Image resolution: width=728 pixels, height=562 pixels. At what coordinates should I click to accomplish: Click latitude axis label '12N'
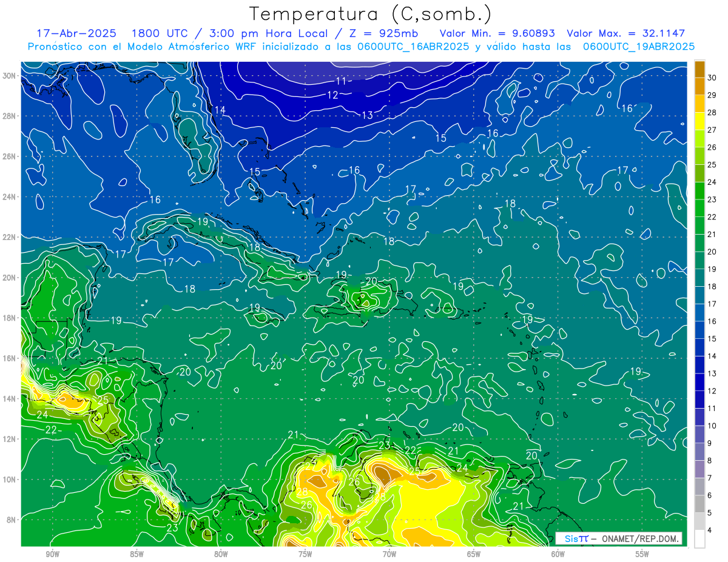click(x=9, y=439)
